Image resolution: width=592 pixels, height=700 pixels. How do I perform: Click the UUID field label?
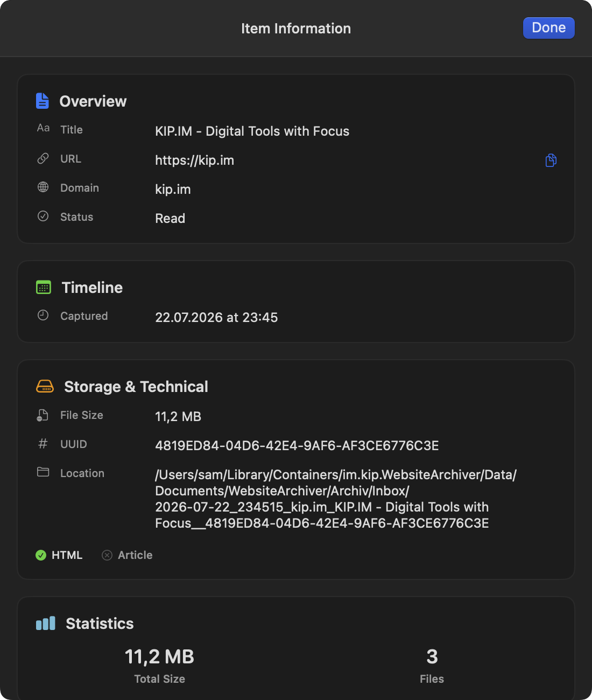tap(74, 444)
